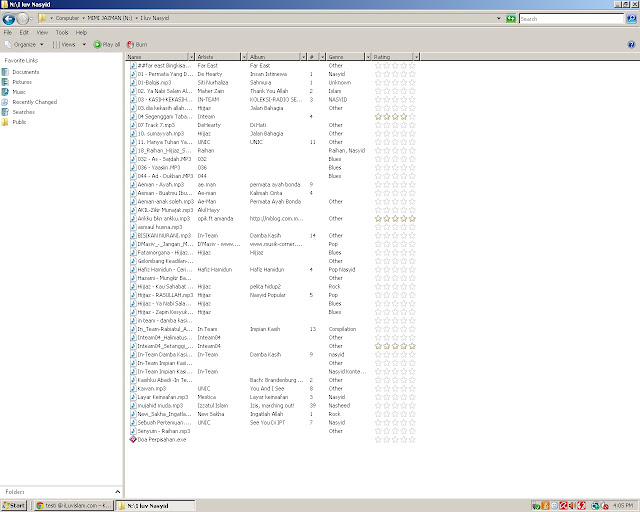Click the red lightning bolt tray icon
The height and width of the screenshot is (512, 640).
[581, 506]
